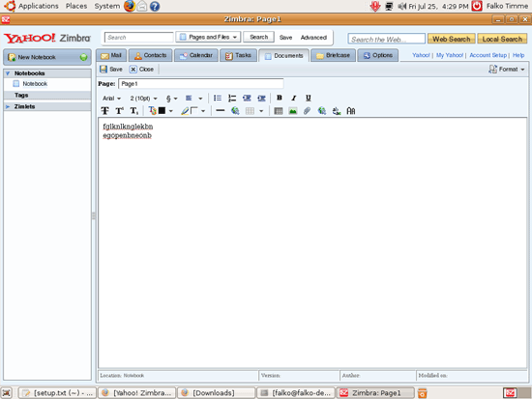Insert a bulleted list
Viewport: 532px width, 399px height.
(218, 99)
